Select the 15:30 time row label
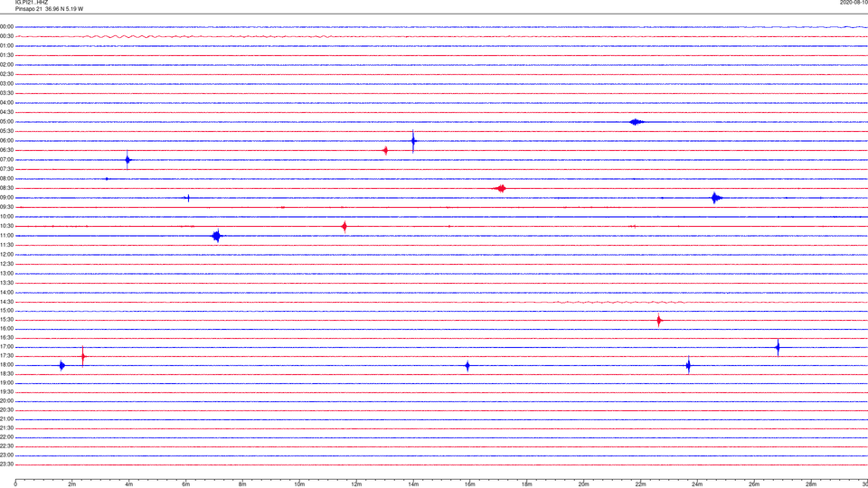The image size is (868, 488). (6, 320)
